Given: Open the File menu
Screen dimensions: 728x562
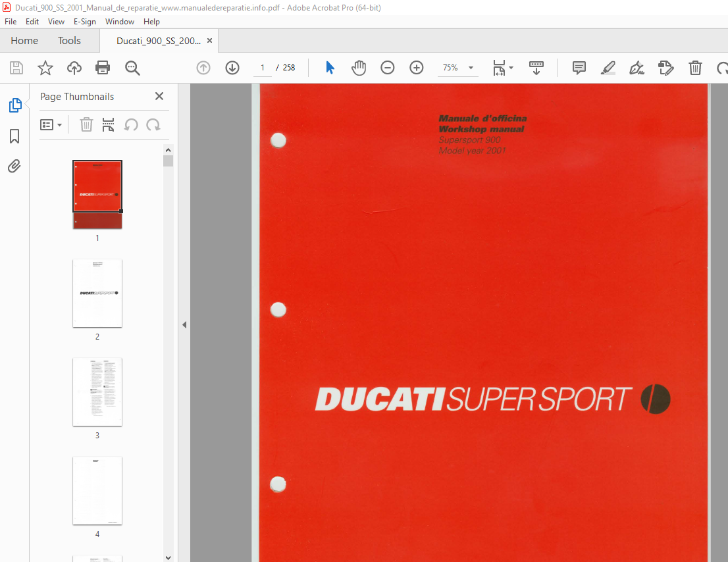Looking at the screenshot, I should tap(11, 21).
